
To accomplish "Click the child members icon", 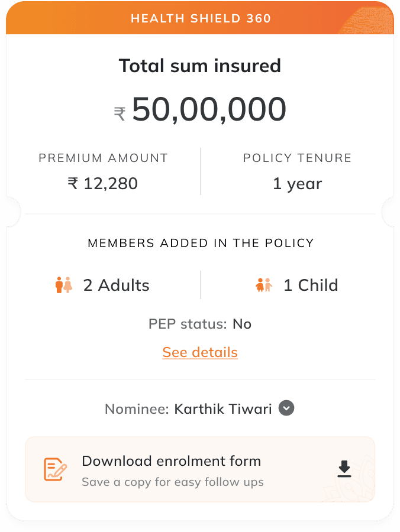I will point(264,285).
